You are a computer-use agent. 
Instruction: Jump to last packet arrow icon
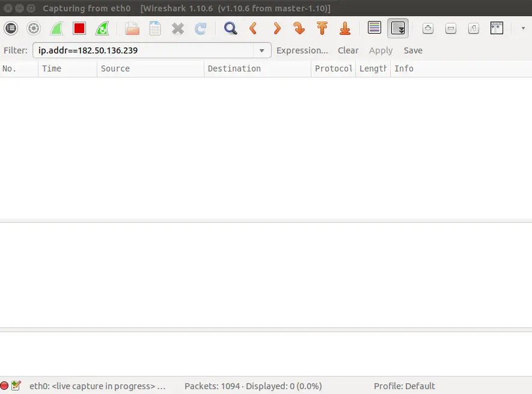pos(345,28)
